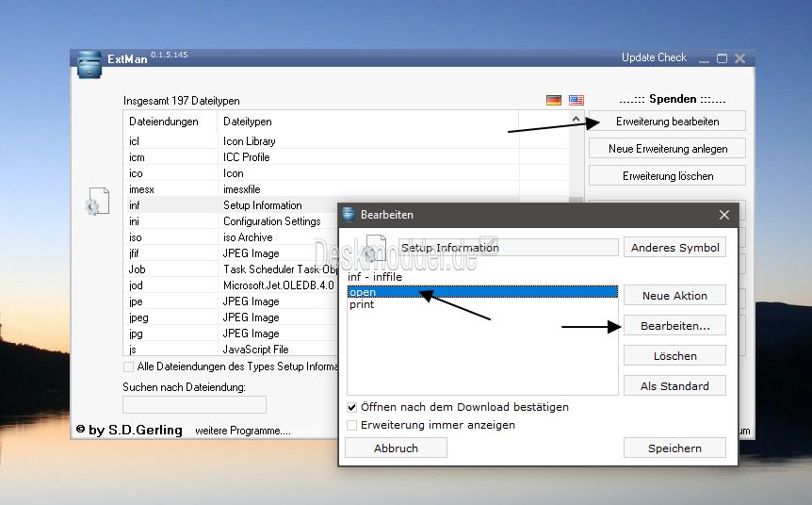This screenshot has height=505, width=812.
Task: Click the list scrollbar up arrow
Action: pyautogui.click(x=576, y=119)
